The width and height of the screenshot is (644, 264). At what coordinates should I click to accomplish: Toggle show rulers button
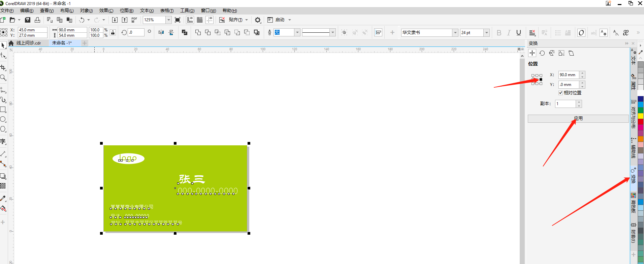click(x=190, y=20)
